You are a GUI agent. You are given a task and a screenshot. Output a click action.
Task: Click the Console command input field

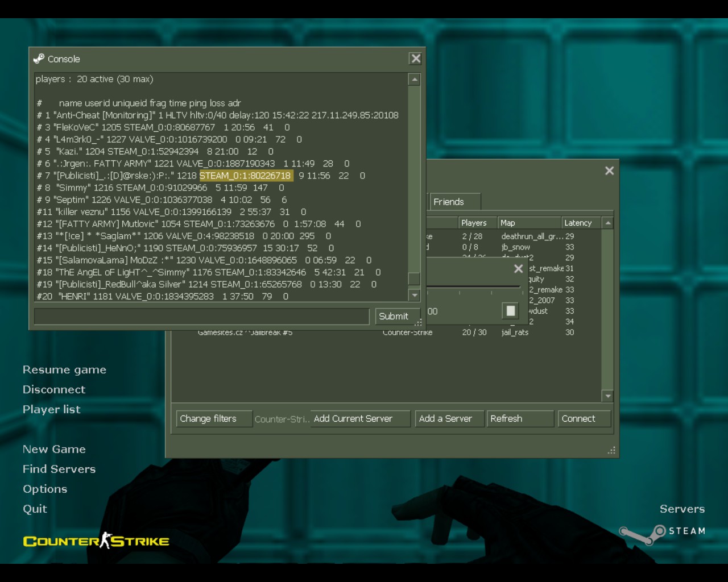click(x=202, y=317)
